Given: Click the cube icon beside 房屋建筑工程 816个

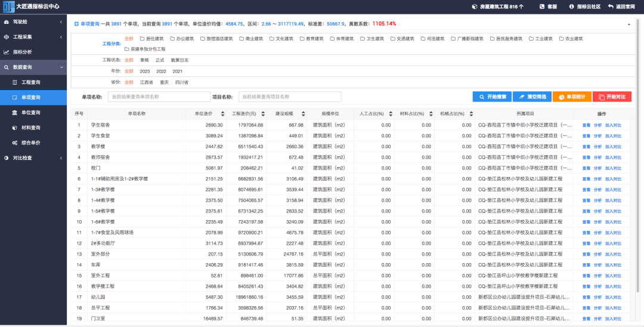Looking at the screenshot, I should click(x=475, y=7).
